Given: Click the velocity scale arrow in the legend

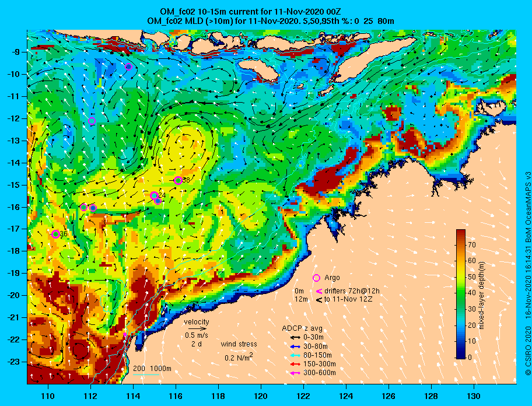Looking at the screenshot, I should click(x=197, y=328).
